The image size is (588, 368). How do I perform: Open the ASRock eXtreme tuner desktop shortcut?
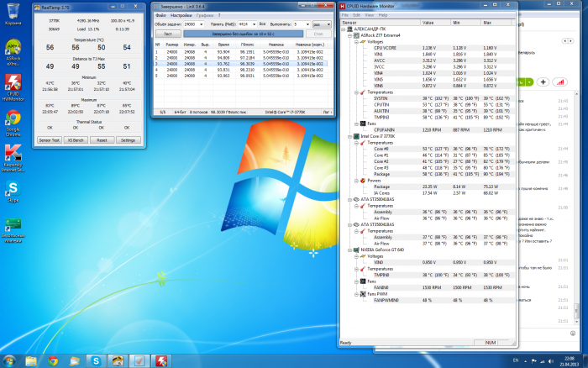pos(13,52)
